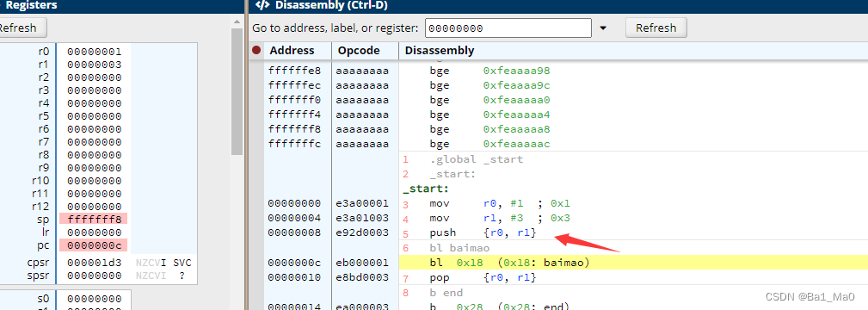
Task: Select the s0 register value
Action: (x=94, y=299)
